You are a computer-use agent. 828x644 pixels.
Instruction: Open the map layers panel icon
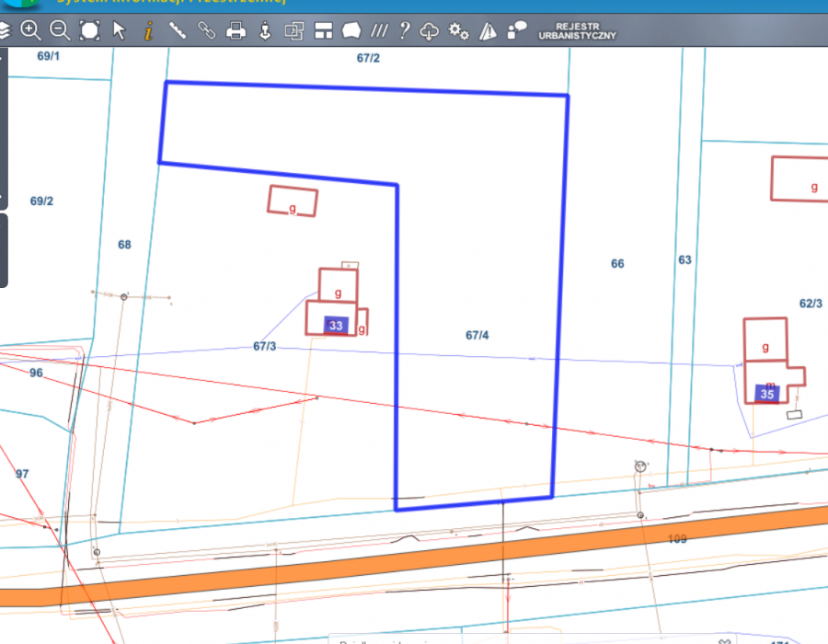[x=5, y=31]
